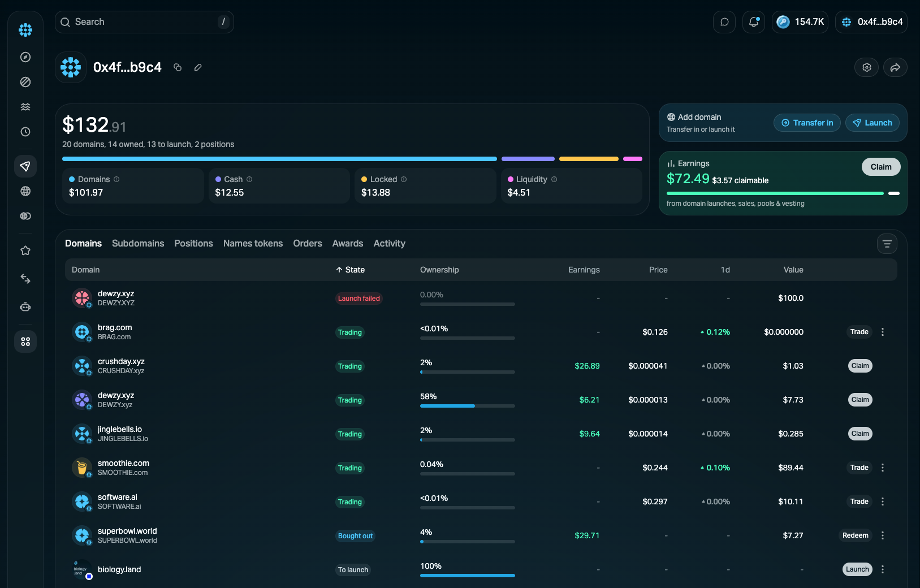Click the info icon next to Locked
Viewport: 920px width, 588px height.
[x=404, y=179]
